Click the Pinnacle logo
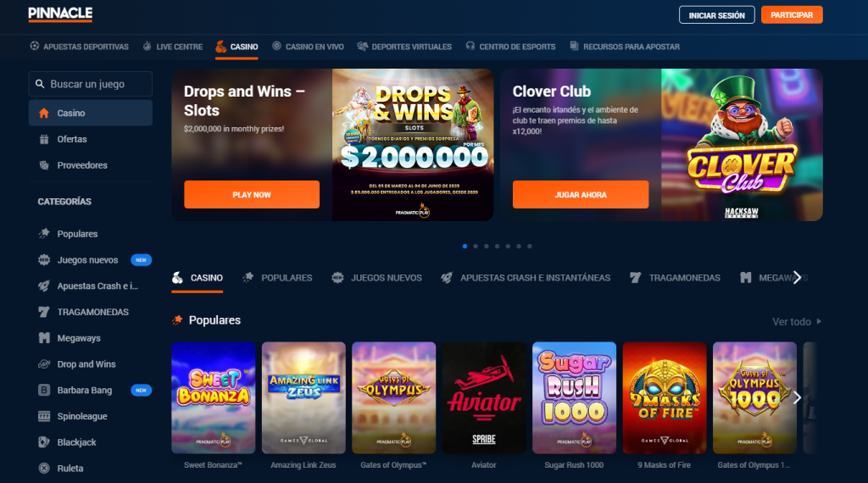This screenshot has width=868, height=483. click(60, 14)
